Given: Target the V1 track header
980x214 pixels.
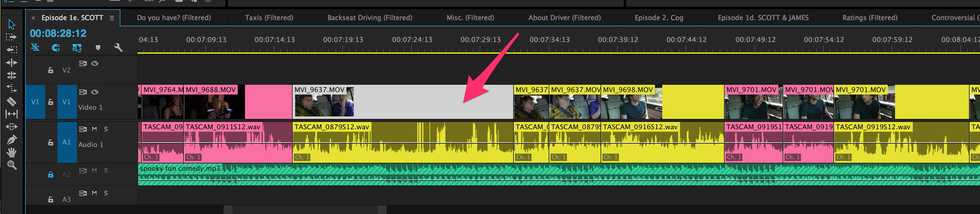Looking at the screenshot, I should click(67, 102).
